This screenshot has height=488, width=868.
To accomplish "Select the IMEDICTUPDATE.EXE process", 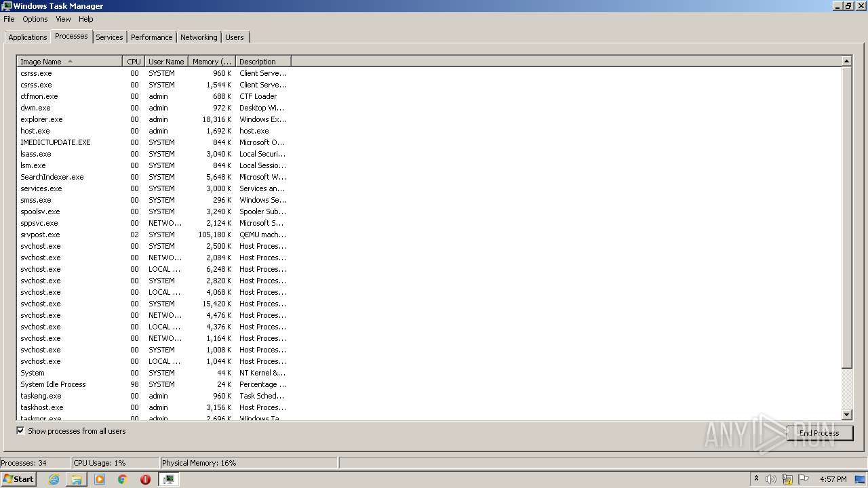I will [x=153, y=142].
